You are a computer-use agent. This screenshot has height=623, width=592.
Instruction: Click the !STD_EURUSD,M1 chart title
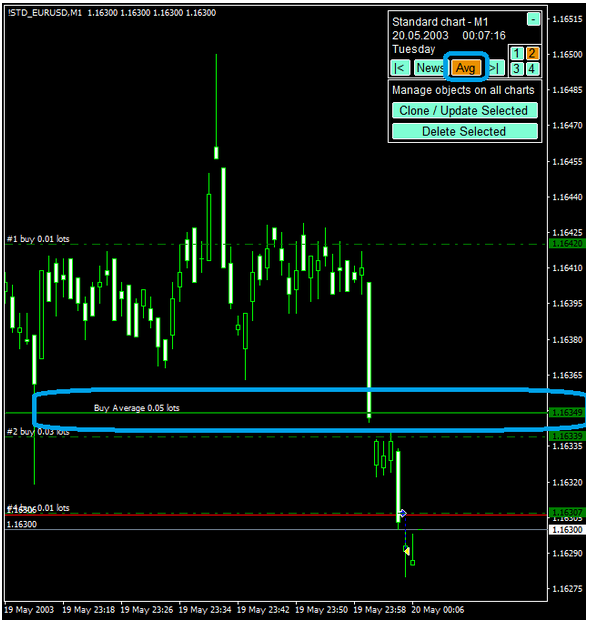(45, 13)
